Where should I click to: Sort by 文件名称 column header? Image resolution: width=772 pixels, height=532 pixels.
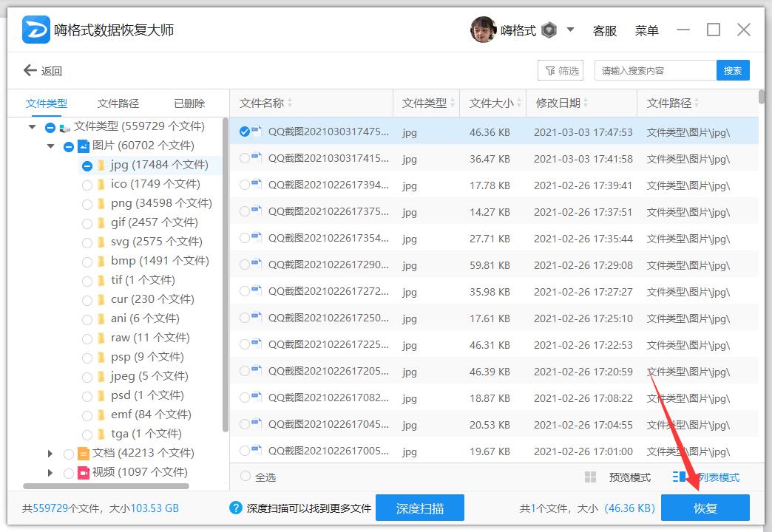point(311,103)
